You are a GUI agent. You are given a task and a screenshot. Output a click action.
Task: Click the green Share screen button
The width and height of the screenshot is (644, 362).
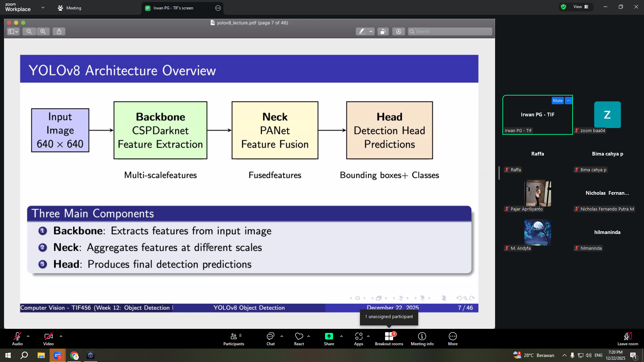click(x=329, y=339)
